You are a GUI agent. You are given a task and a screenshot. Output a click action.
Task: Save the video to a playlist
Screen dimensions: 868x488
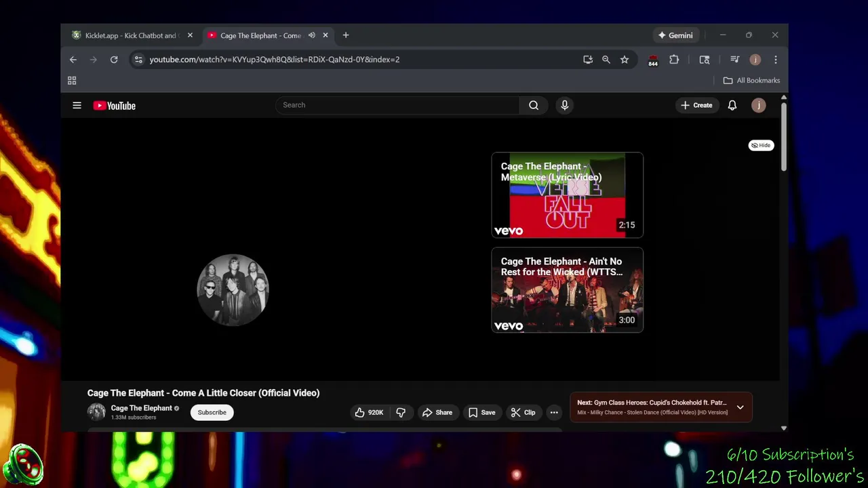tap(482, 412)
